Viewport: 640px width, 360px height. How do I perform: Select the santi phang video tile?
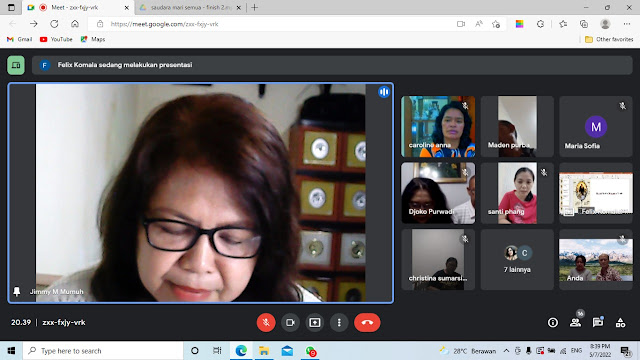coord(517,193)
